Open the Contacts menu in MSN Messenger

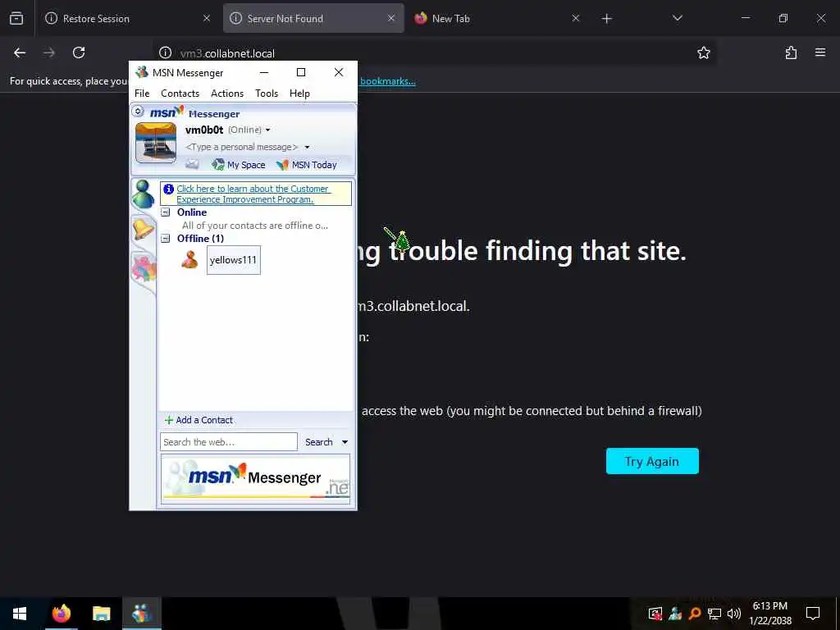(x=180, y=94)
